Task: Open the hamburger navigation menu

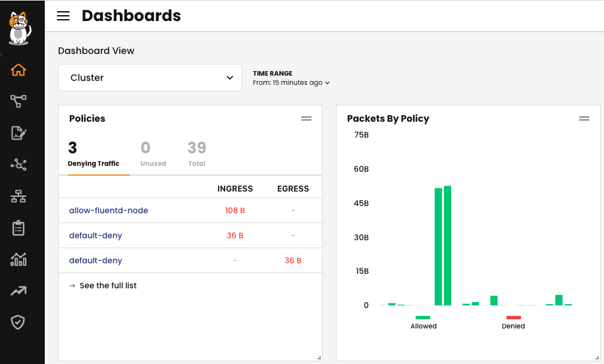Action: (x=63, y=16)
